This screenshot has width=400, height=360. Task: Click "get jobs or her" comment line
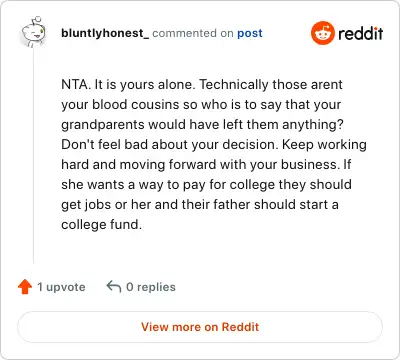[x=200, y=204]
